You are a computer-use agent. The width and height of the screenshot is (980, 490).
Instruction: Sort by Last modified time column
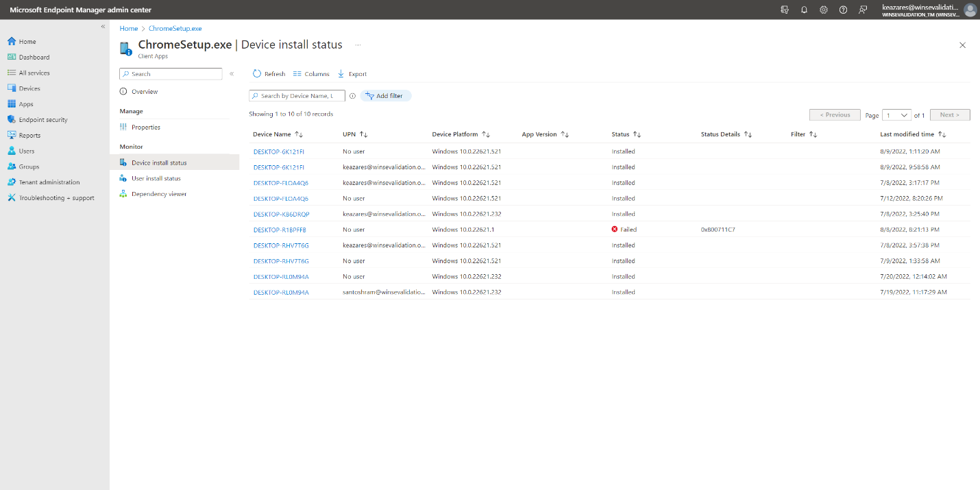coord(942,134)
